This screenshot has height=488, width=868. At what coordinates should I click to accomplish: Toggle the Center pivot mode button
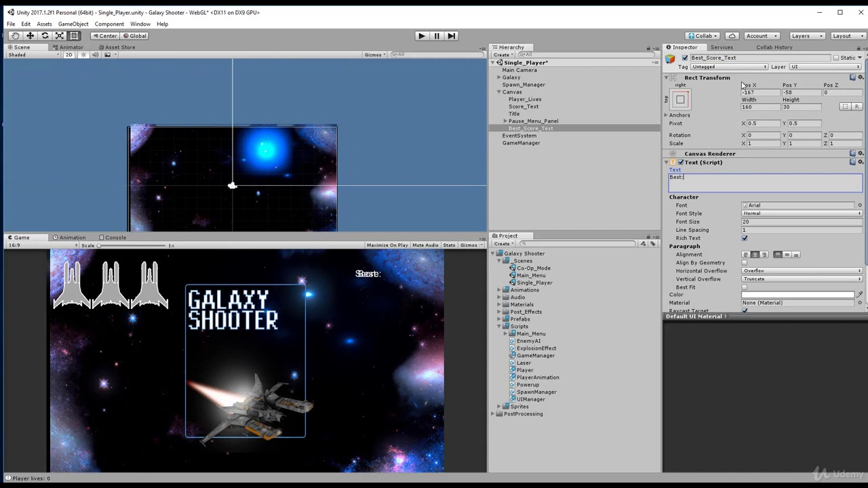[104, 36]
